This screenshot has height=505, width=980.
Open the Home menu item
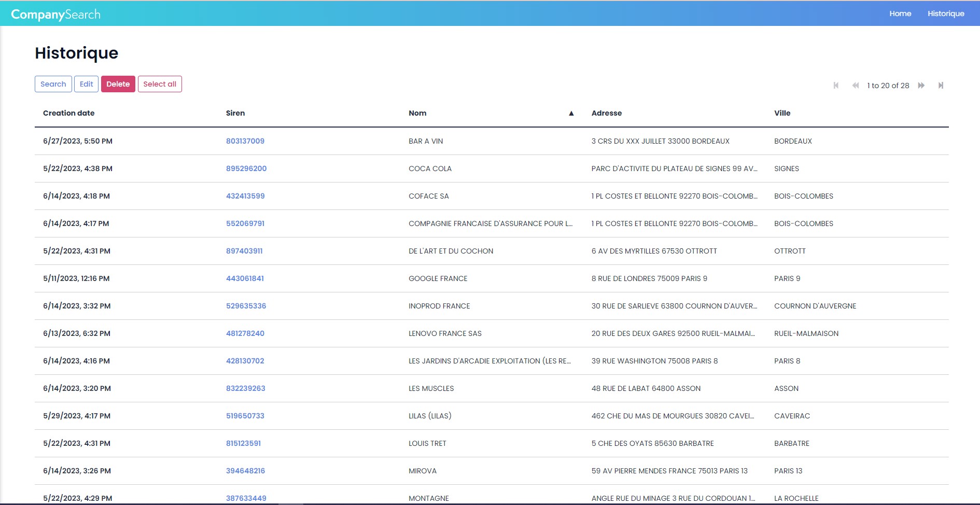tap(900, 13)
